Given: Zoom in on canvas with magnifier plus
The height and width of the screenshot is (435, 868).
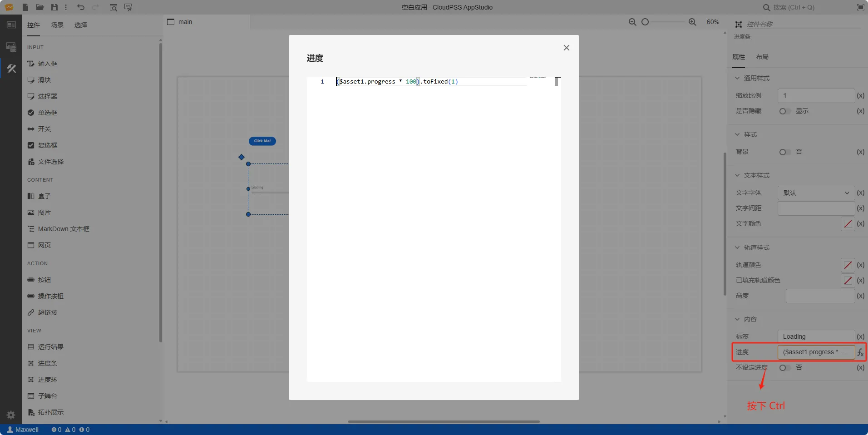Looking at the screenshot, I should point(692,22).
